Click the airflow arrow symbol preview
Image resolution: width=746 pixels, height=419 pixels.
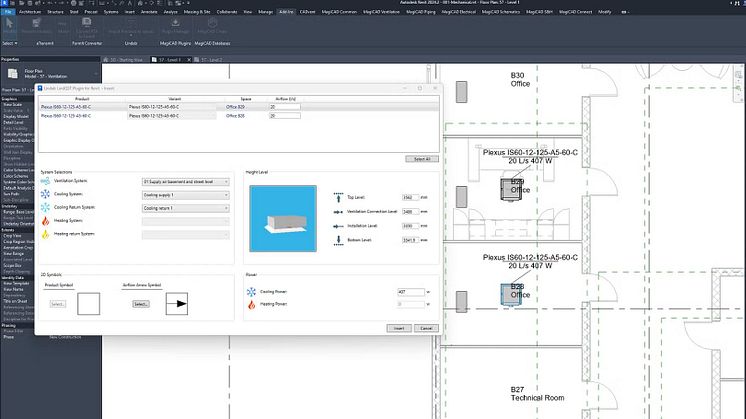pyautogui.click(x=177, y=303)
